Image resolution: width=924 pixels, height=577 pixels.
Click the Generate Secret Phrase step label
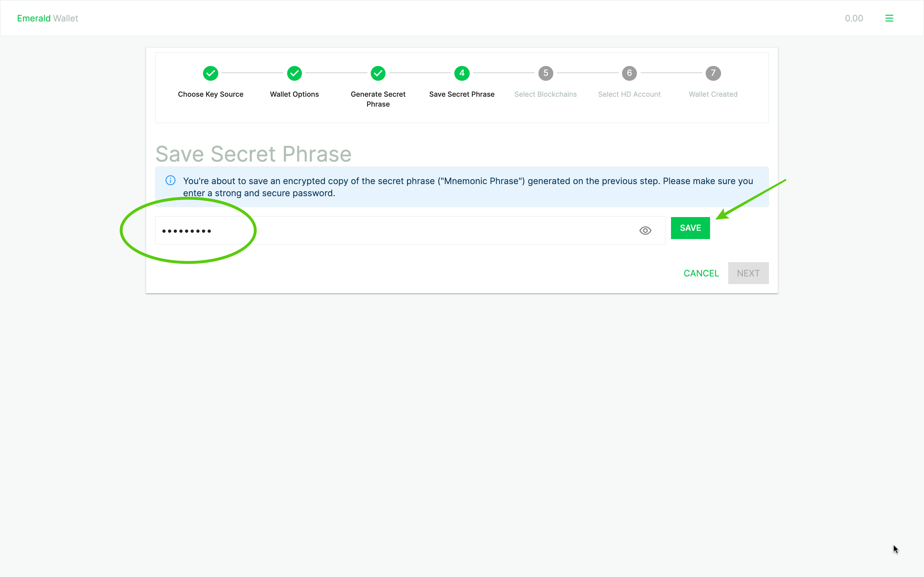[378, 98]
